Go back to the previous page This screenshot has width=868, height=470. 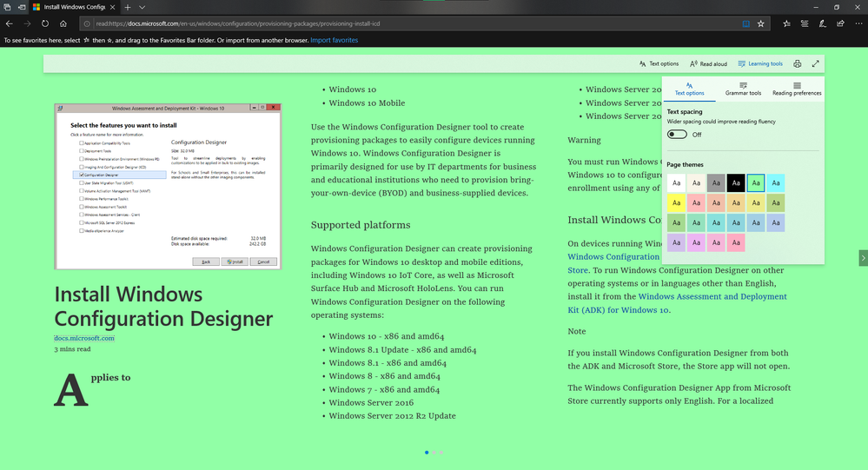tap(9, 23)
